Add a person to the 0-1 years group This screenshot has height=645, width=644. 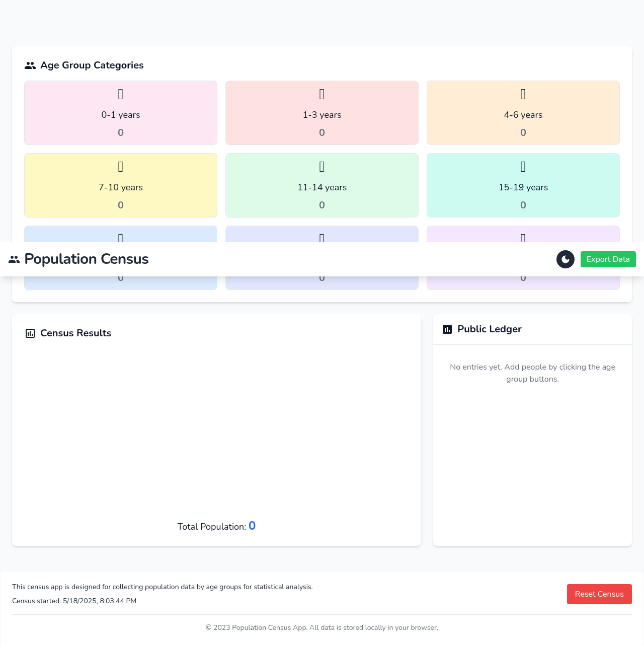click(120, 112)
